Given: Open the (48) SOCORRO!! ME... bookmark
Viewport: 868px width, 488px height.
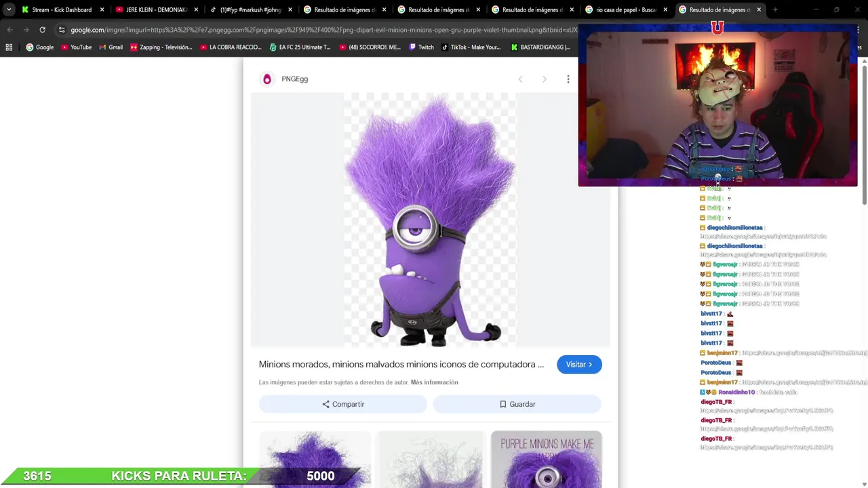Looking at the screenshot, I should tap(370, 47).
